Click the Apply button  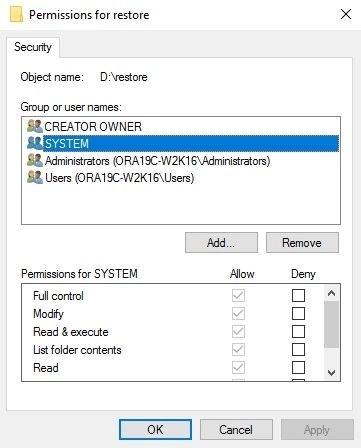click(x=317, y=430)
